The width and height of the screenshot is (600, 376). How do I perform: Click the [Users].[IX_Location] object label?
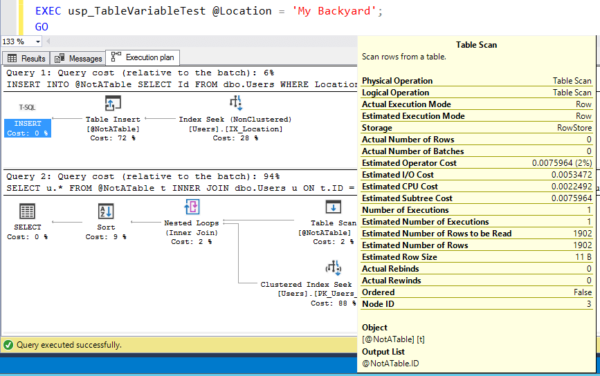235,129
